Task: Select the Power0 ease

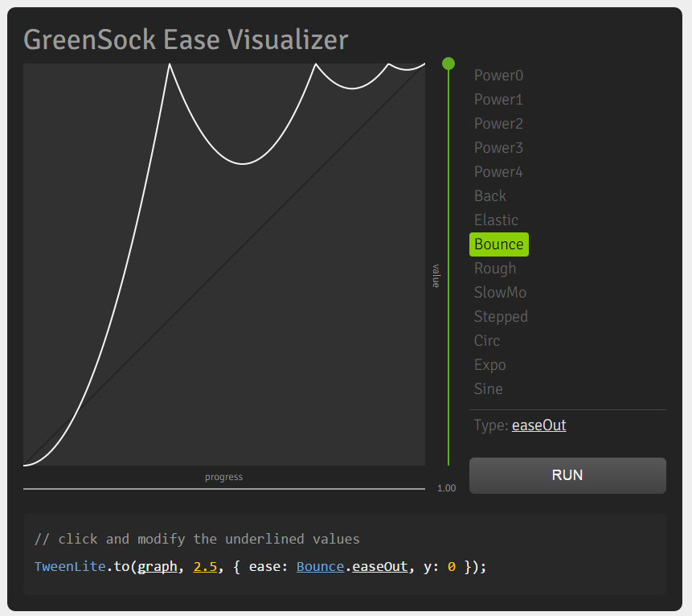Action: (x=498, y=76)
